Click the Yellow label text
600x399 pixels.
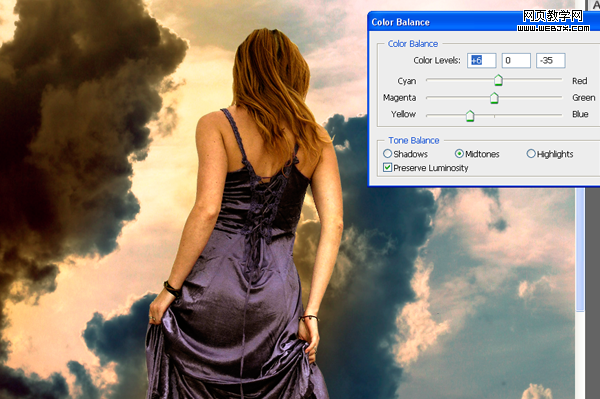[x=403, y=114]
